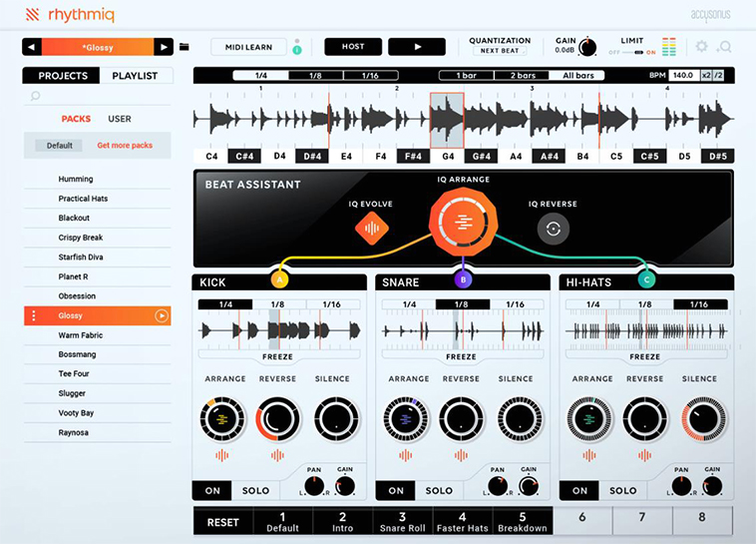Freeze the Hi-Hats pattern
Viewport: 756px width, 544px height.
click(644, 356)
